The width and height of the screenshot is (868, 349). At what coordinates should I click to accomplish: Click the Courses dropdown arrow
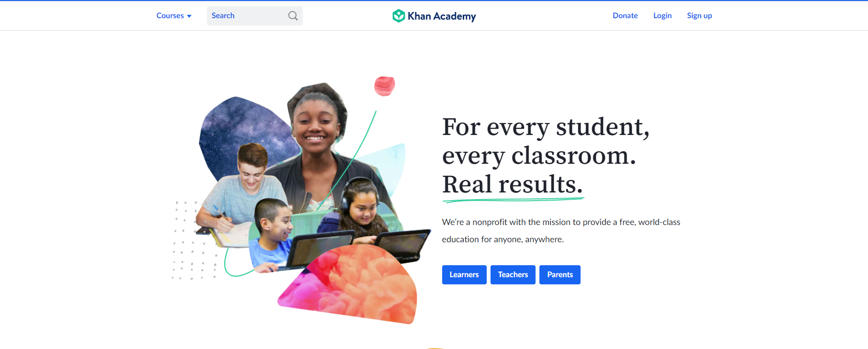[189, 16]
